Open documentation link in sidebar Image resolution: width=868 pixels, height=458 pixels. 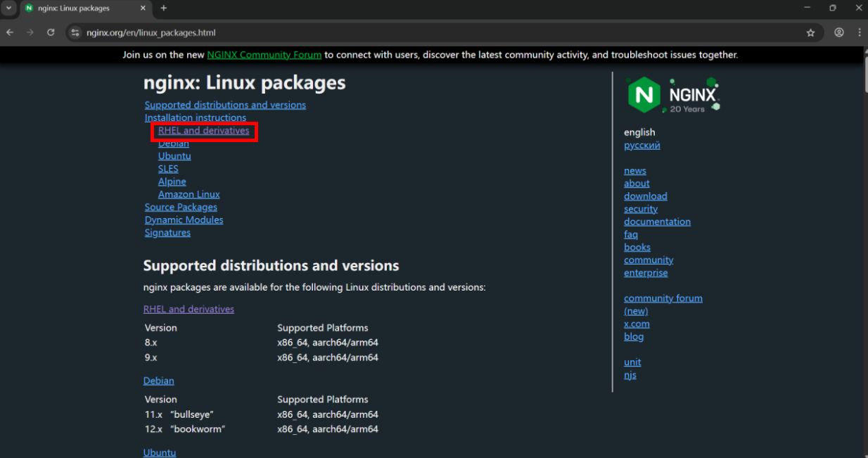tap(657, 222)
